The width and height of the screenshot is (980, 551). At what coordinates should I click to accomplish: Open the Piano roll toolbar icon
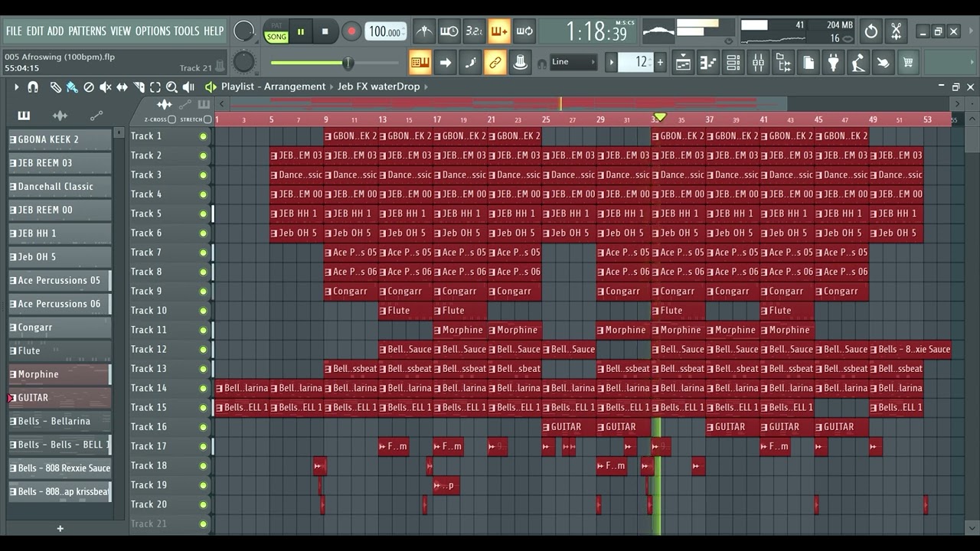708,62
